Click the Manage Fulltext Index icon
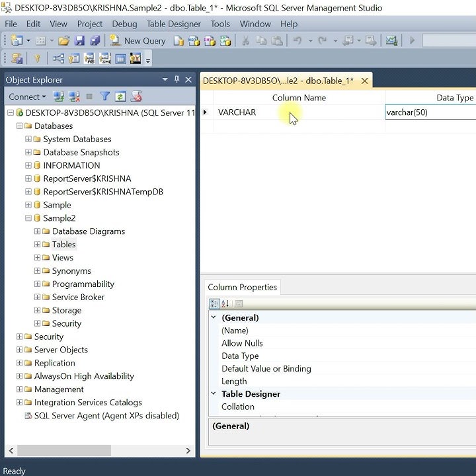Viewport: 476px width, 476px height. click(89, 58)
